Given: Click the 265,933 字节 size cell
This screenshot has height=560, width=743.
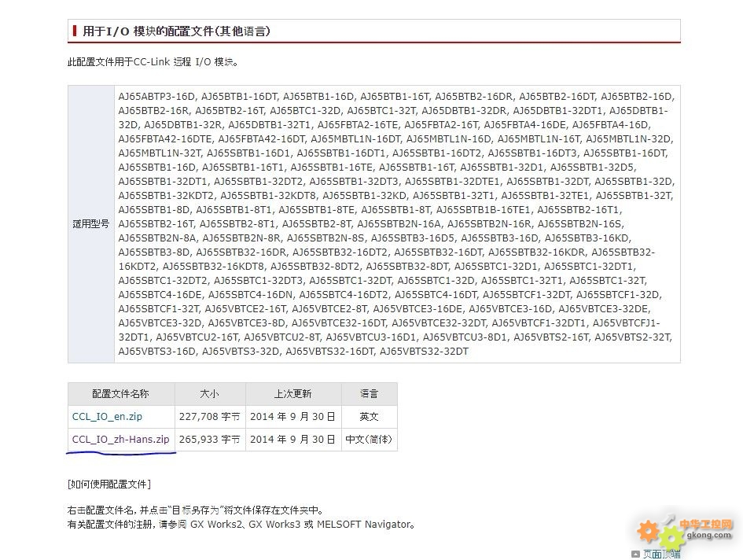Looking at the screenshot, I should point(210,440).
